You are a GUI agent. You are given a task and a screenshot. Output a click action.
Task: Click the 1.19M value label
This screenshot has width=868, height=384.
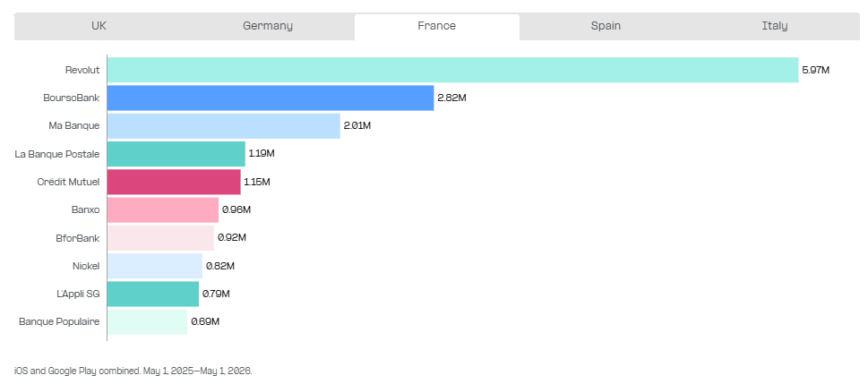pos(262,154)
